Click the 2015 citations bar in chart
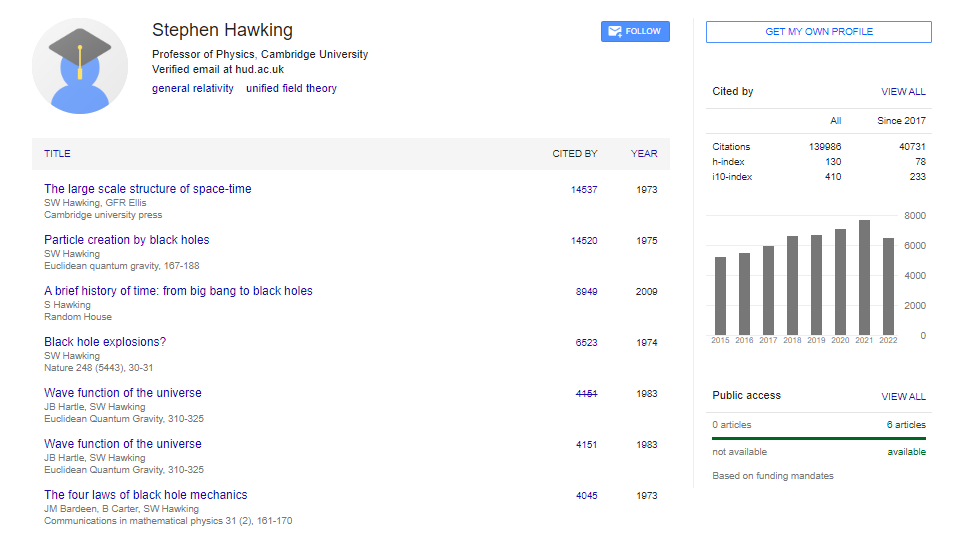 coord(720,296)
